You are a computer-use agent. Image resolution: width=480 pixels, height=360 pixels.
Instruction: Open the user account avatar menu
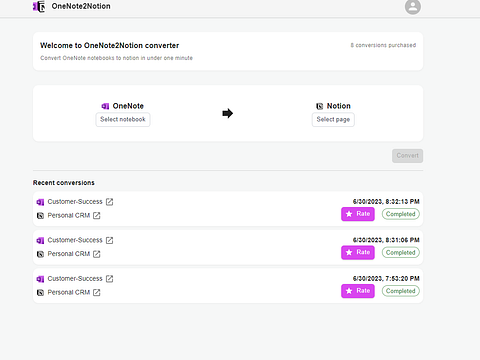[413, 7]
